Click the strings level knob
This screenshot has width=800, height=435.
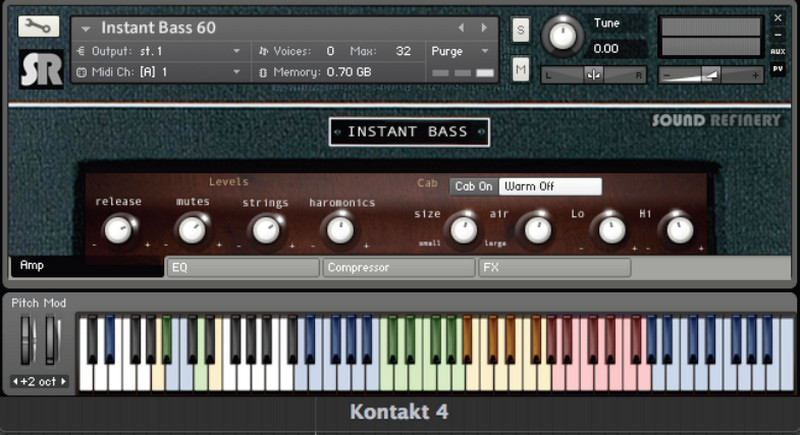coord(265,230)
